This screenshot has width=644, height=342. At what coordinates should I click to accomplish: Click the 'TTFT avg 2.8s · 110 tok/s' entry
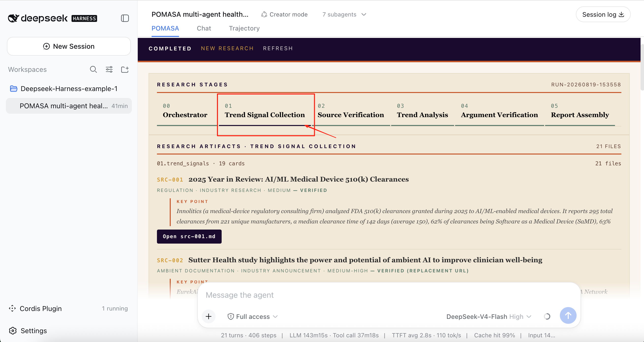[x=426, y=335]
